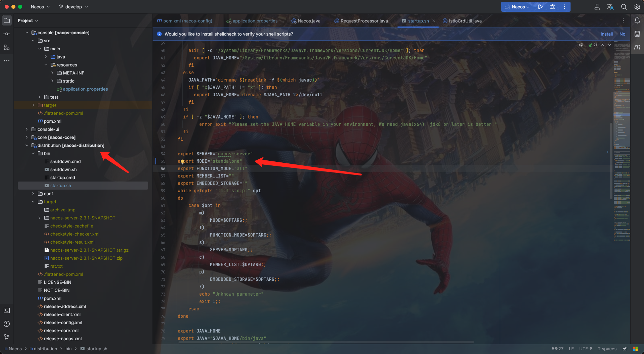This screenshot has height=354, width=644.
Task: Click the bin breadcrumb
Action: coord(68,349)
